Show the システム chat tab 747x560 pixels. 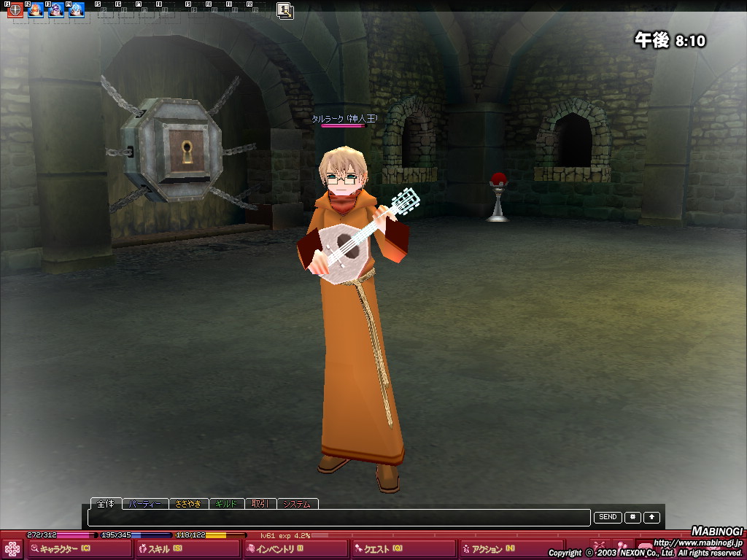298,504
